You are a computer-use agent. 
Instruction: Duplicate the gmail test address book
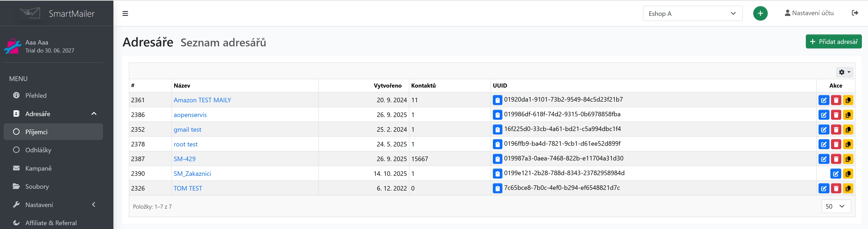[x=848, y=129]
